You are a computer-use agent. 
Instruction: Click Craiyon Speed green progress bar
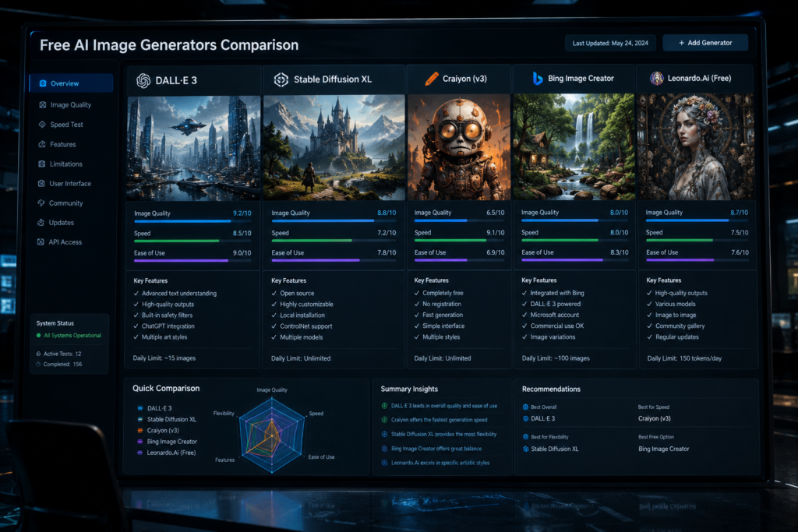tap(459, 241)
